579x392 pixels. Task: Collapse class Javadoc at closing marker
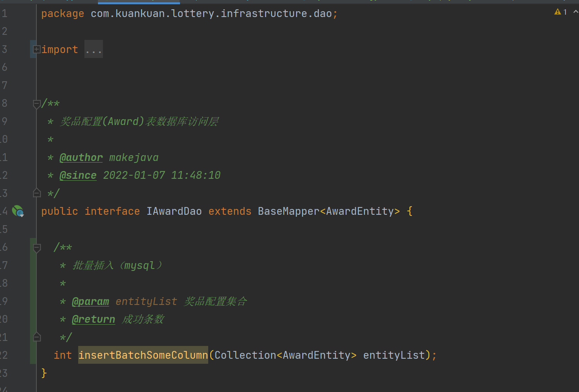[x=37, y=193]
